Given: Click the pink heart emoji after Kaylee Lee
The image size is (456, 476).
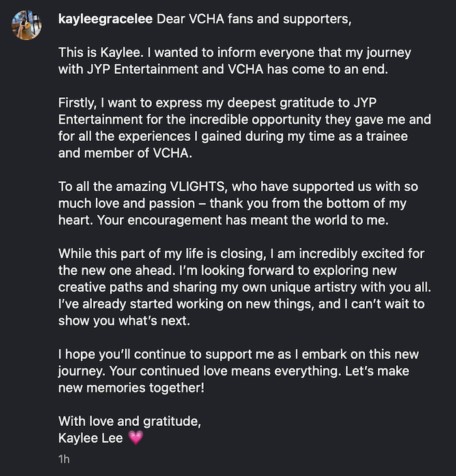Looking at the screenshot, I should pyautogui.click(x=135, y=438).
